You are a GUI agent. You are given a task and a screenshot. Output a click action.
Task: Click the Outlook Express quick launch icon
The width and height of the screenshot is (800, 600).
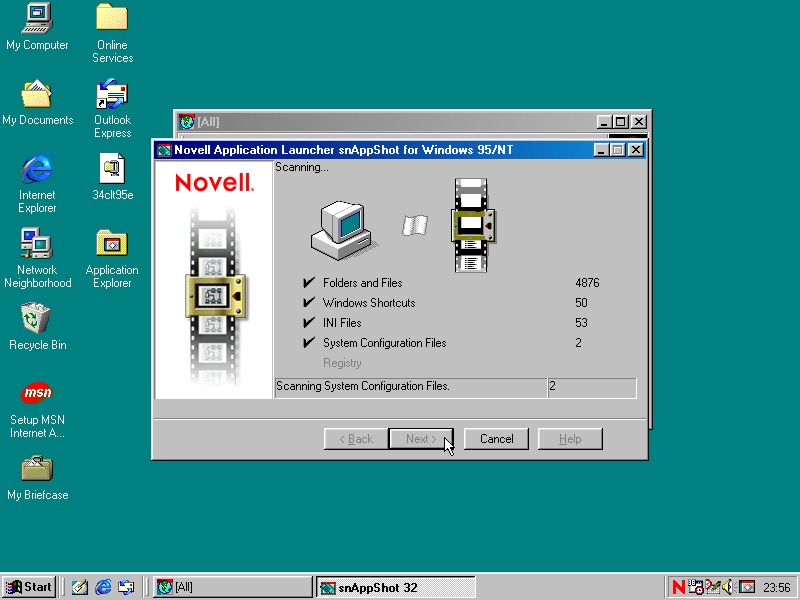click(126, 587)
